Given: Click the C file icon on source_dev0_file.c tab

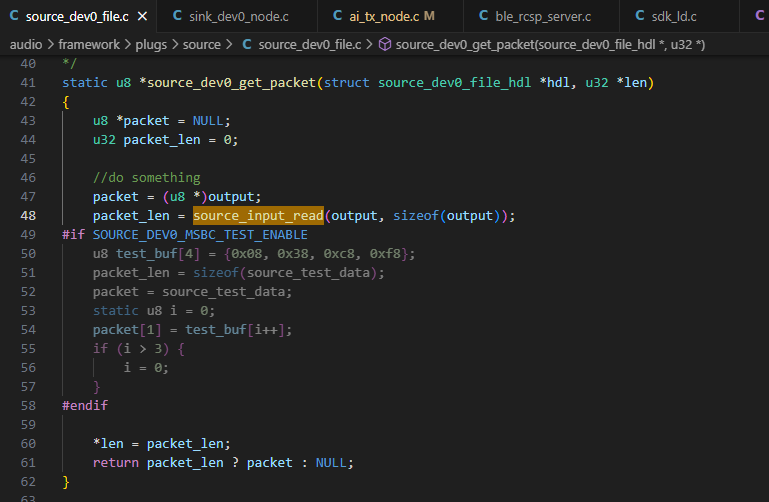Looking at the screenshot, I should pos(14,16).
